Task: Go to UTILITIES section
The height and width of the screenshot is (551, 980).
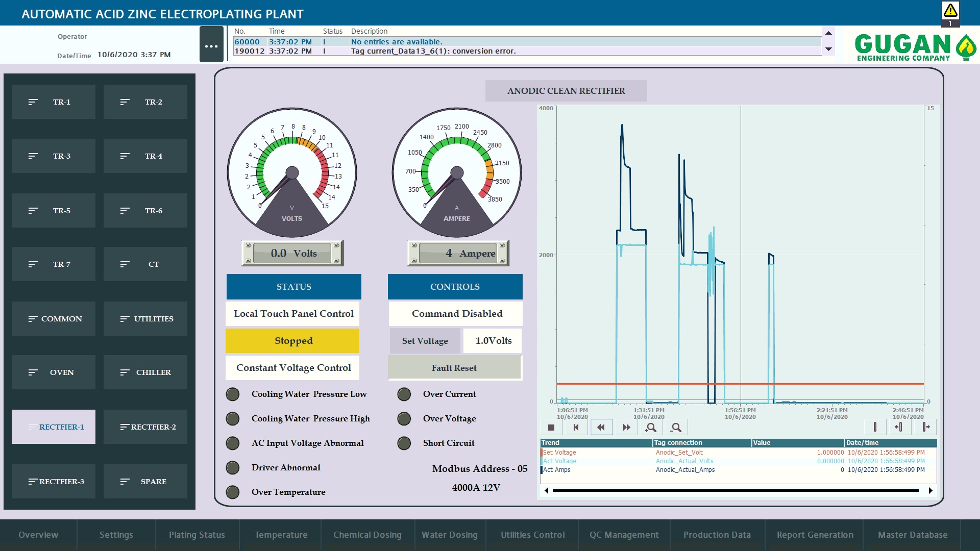Action: coord(145,319)
